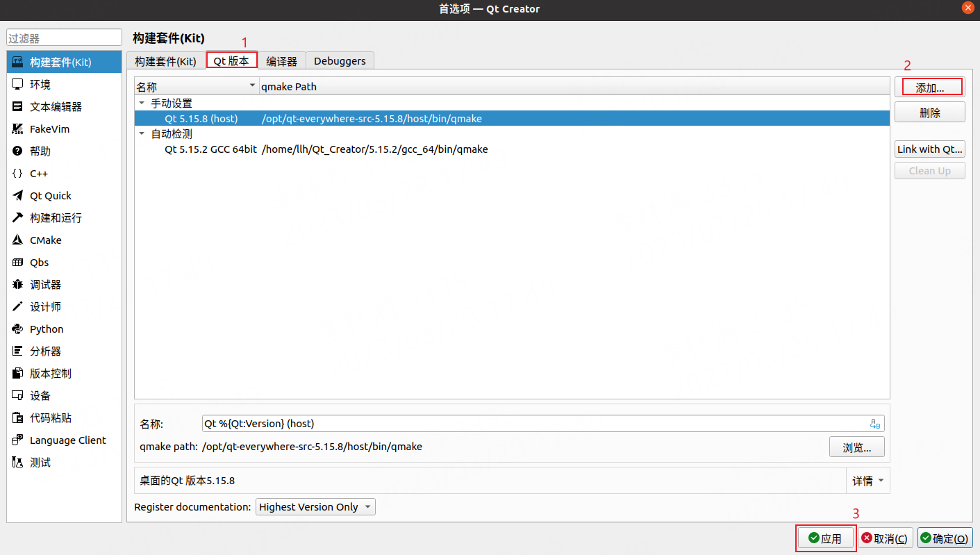The image size is (980, 555).
Task: Open the 代码粘贴 clipboard icon
Action: (x=18, y=418)
